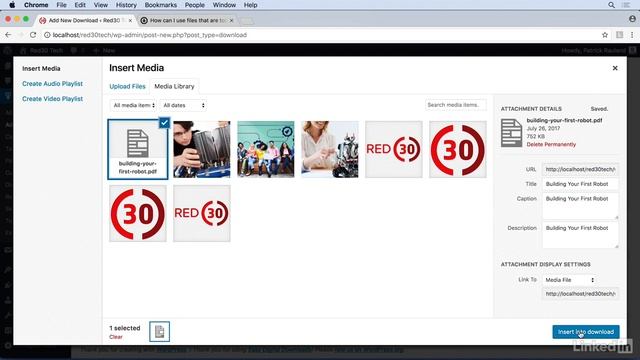Select Insert Media in the sidebar
This screenshot has width=640, height=360.
pos(41,69)
